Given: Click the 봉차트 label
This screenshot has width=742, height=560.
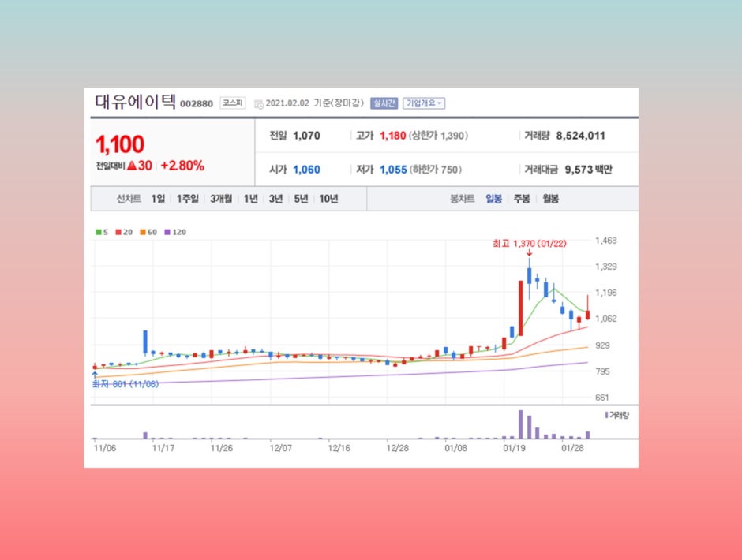Looking at the screenshot, I should [463, 199].
